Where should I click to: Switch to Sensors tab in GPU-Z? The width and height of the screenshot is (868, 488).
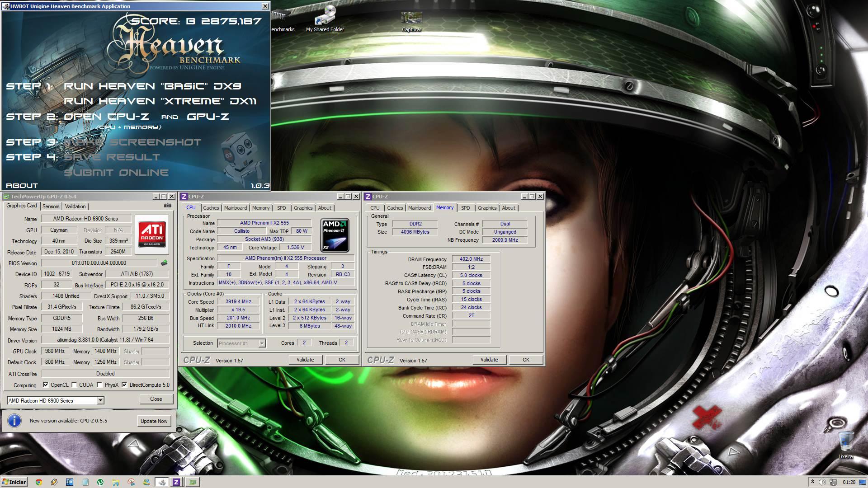coord(51,206)
